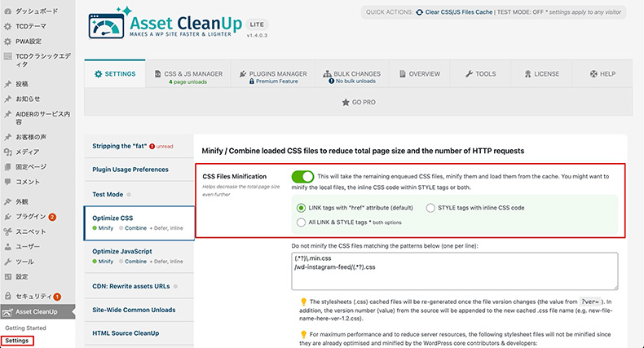The image size is (644, 348).
Task: Open the Optimize JavaScript settings section
Action: pyautogui.click(x=139, y=256)
